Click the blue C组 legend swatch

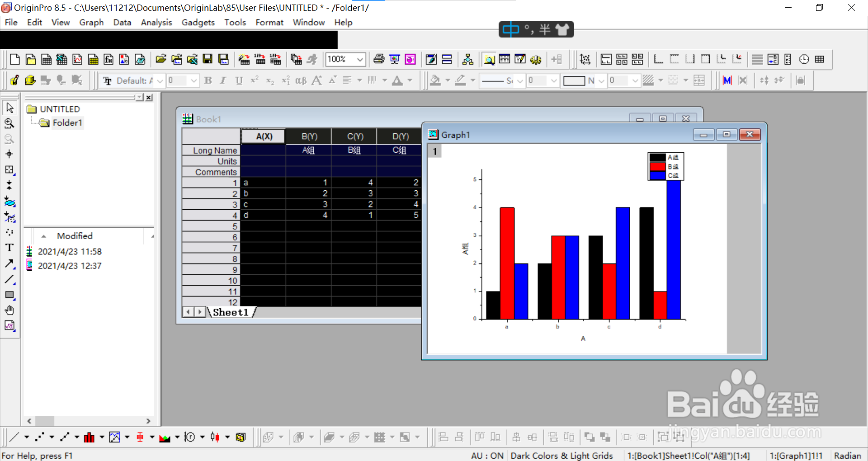coord(657,175)
